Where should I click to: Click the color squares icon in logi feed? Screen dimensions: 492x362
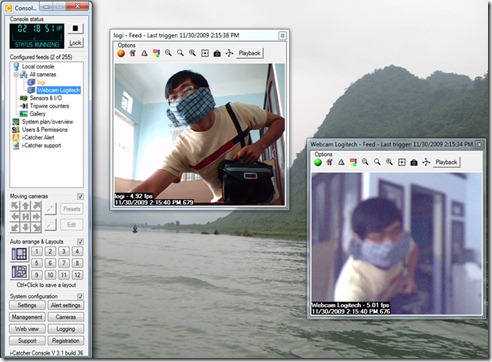tap(156, 53)
